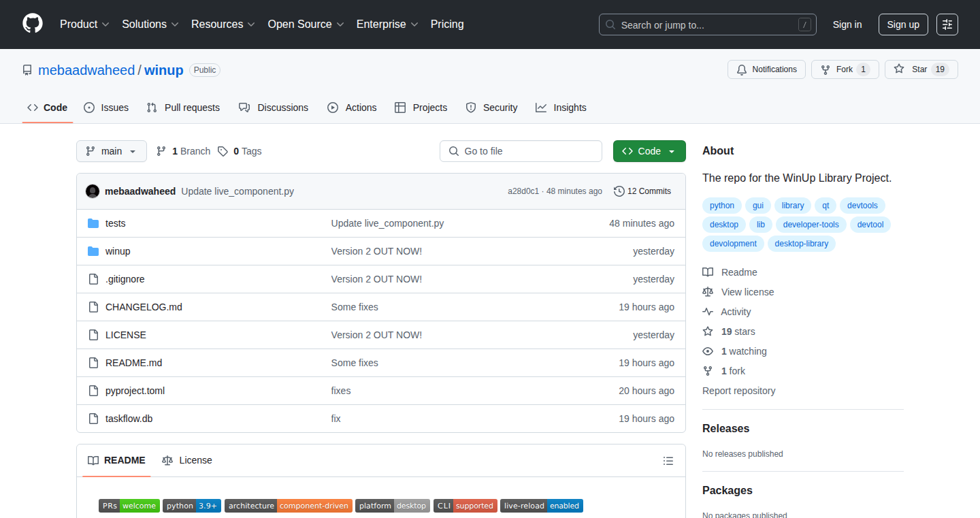Open the green Code dropdown button
The height and width of the screenshot is (518, 980).
[649, 151]
